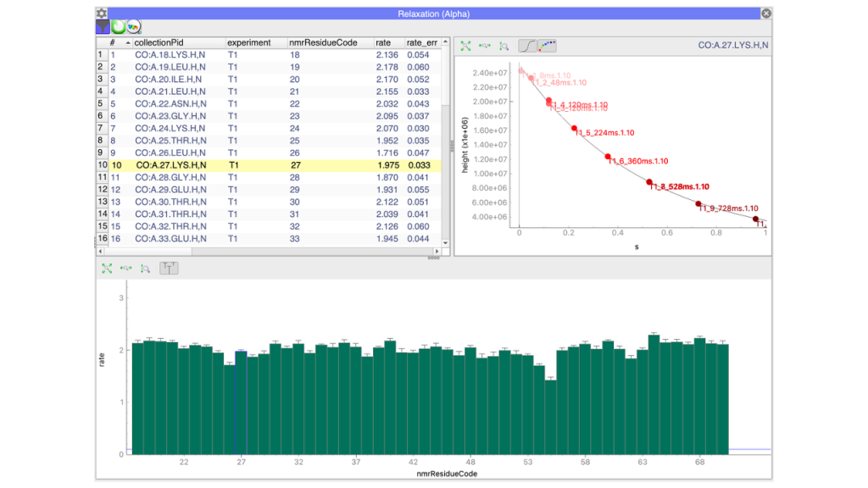Click the green refresh icon
The height and width of the screenshot is (488, 868).
118,26
